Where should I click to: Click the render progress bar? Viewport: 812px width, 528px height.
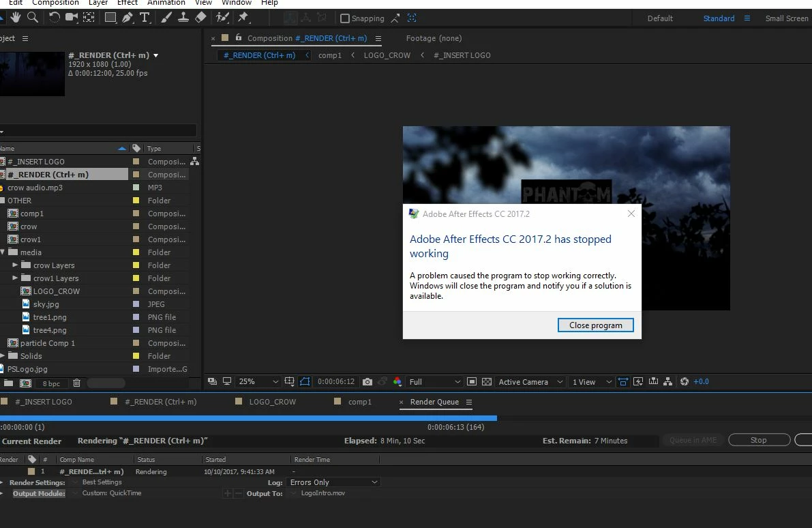coord(249,417)
